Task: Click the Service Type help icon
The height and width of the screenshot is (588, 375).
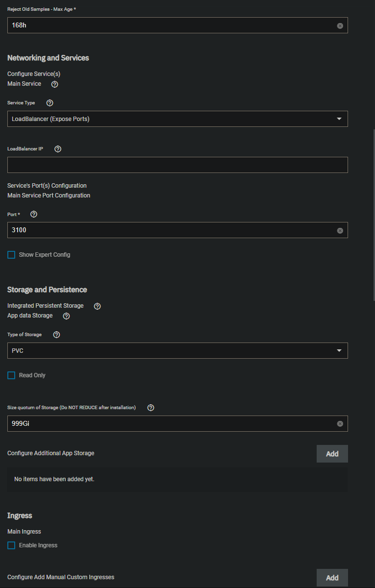Action: coord(49,103)
